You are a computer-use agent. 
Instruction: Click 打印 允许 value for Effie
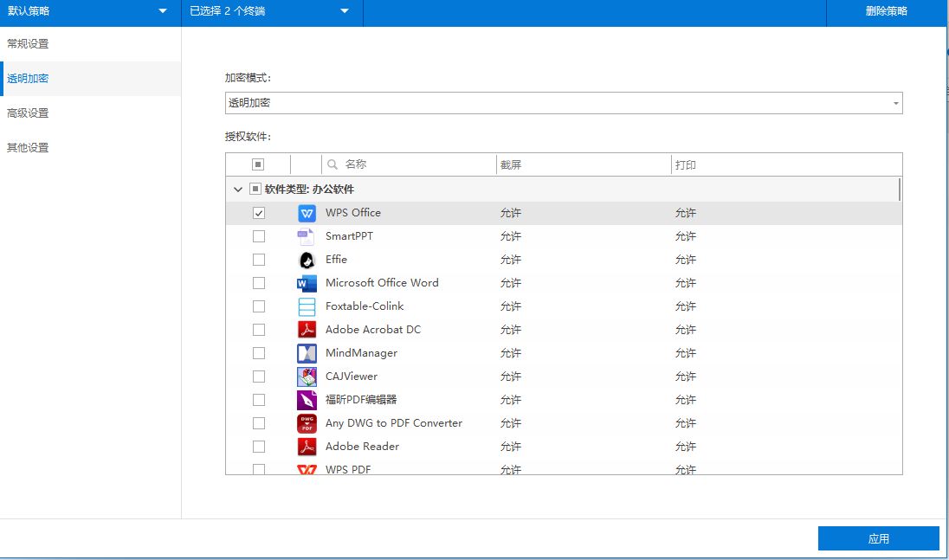pos(686,260)
